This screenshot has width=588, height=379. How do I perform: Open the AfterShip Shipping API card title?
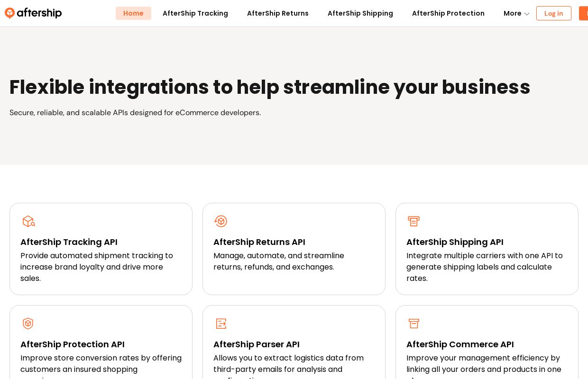coord(455,242)
